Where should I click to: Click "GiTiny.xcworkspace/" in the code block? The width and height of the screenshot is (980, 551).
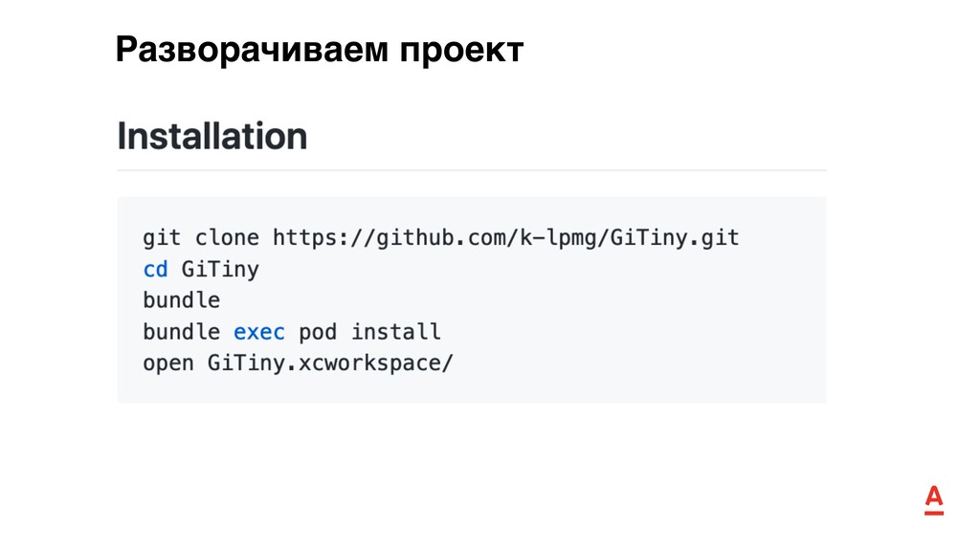tap(330, 364)
